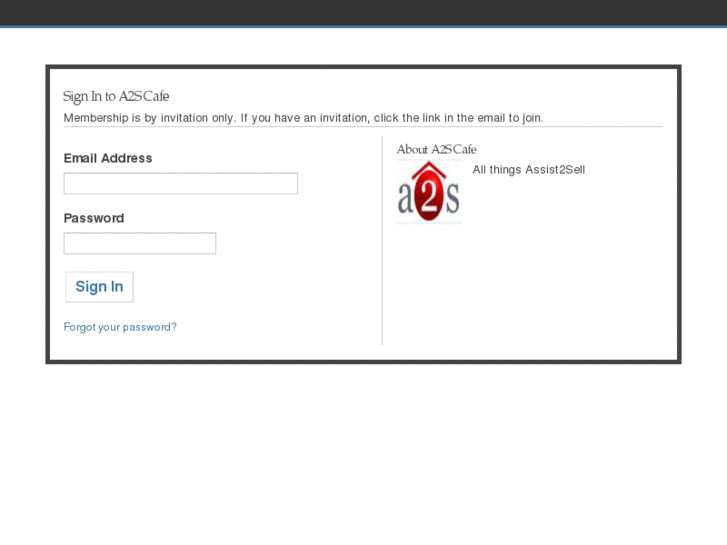
Task: Select the 'About A2SCafe' heading
Action: pyautogui.click(x=436, y=149)
